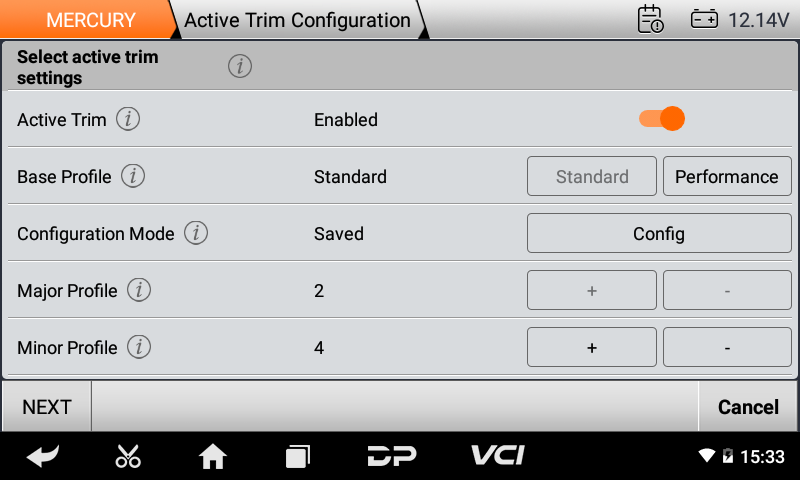Select the Performance base profile
Screen dimensions: 800x480
727,177
